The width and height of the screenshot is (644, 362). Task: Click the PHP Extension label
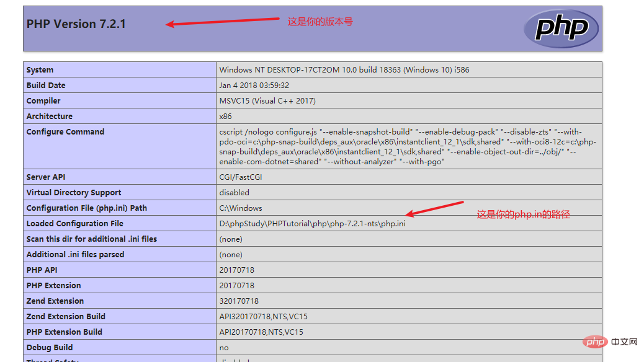point(54,286)
